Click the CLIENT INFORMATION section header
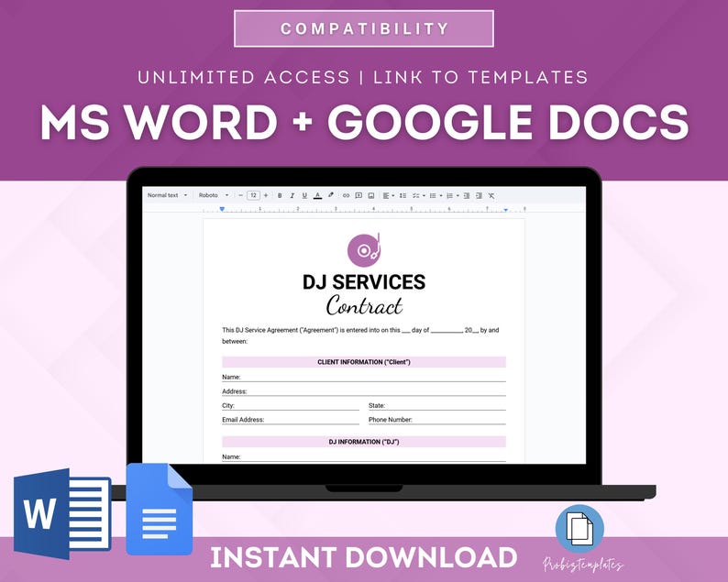Viewport: 728px width, 582px height. pos(363,362)
